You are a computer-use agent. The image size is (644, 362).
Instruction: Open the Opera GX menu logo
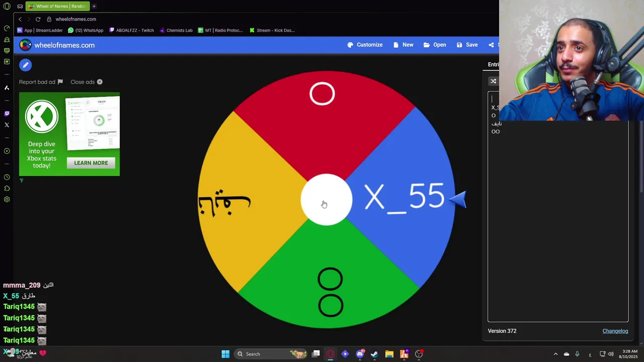(x=7, y=7)
